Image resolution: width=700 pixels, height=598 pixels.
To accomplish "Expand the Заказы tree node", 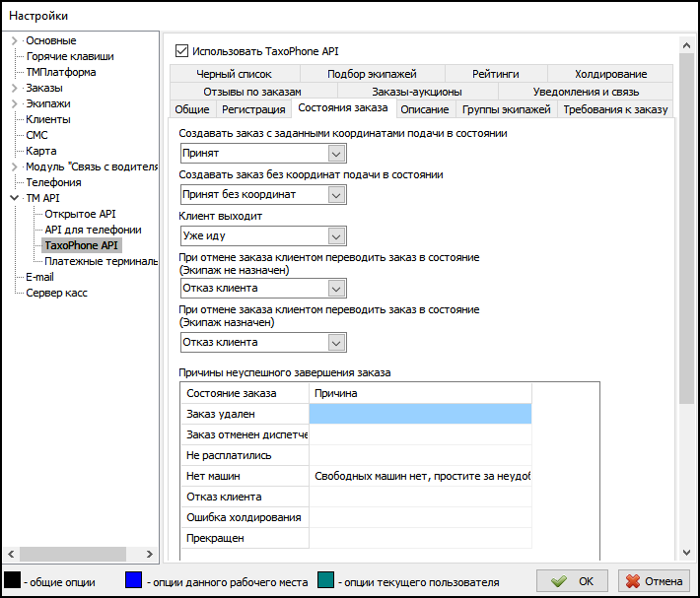I will pyautogui.click(x=14, y=88).
